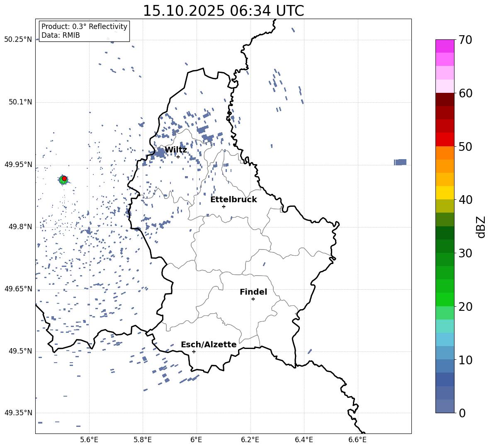Click the 6°E longitude label
Viewport: 491px width, 448px height.
[x=196, y=440]
